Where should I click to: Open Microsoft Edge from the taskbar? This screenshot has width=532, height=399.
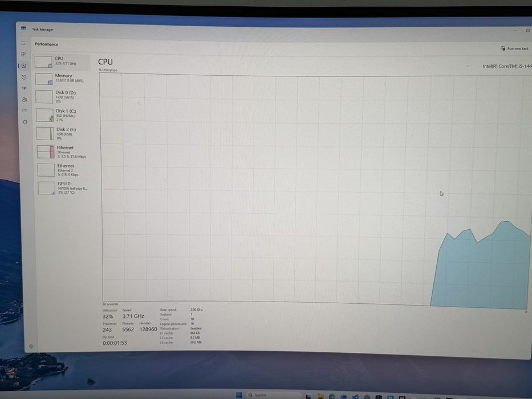[x=332, y=396]
